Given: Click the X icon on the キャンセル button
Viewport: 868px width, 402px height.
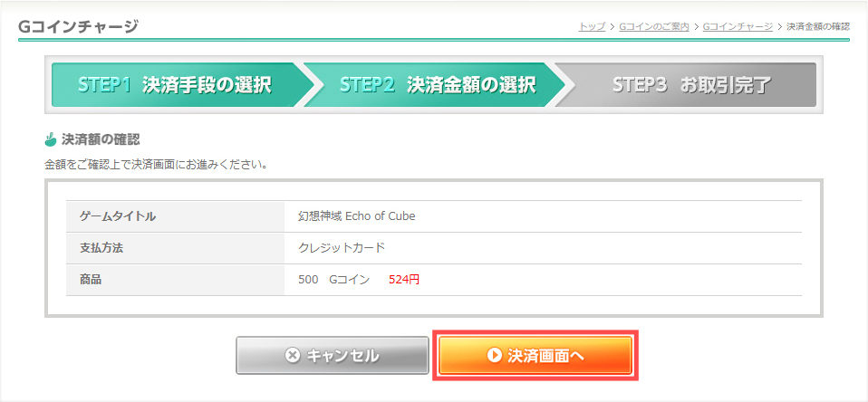Looking at the screenshot, I should [293, 356].
